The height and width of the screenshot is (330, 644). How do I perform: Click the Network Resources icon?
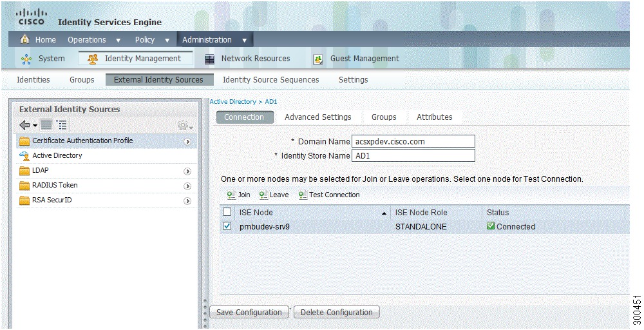pyautogui.click(x=209, y=59)
